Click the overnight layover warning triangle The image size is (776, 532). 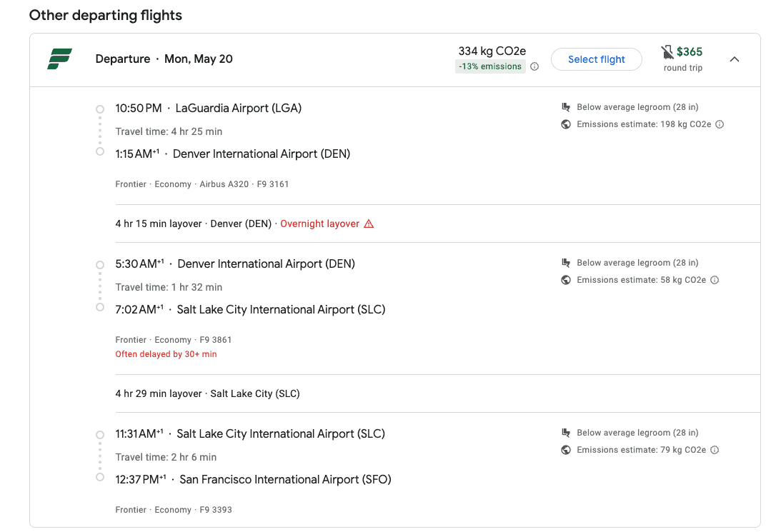(369, 224)
